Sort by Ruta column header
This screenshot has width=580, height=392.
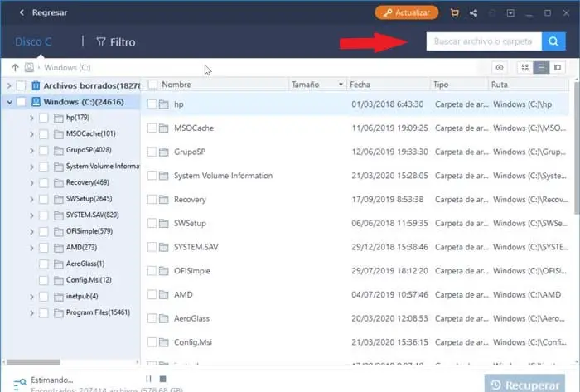500,85
